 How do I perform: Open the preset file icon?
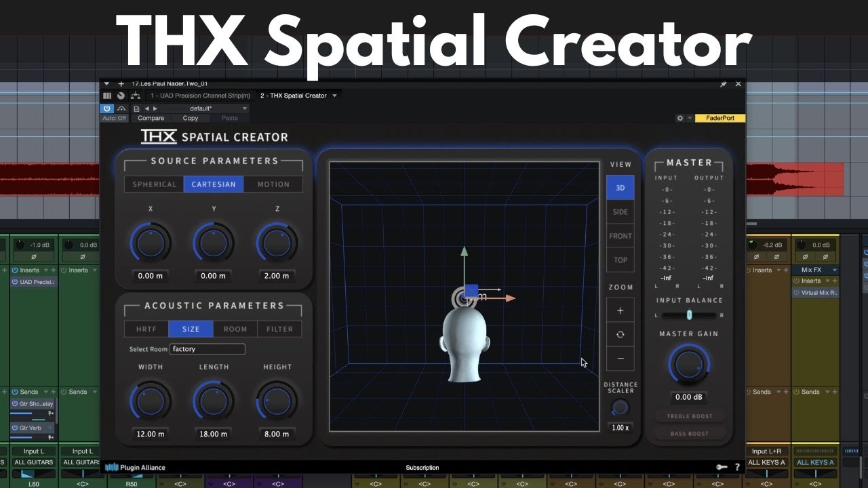(x=136, y=108)
